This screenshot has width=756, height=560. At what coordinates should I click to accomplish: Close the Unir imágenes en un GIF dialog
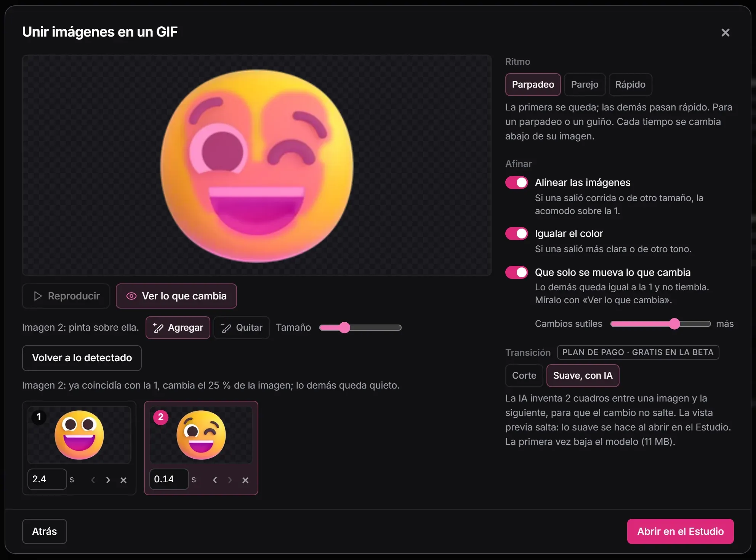click(x=725, y=32)
